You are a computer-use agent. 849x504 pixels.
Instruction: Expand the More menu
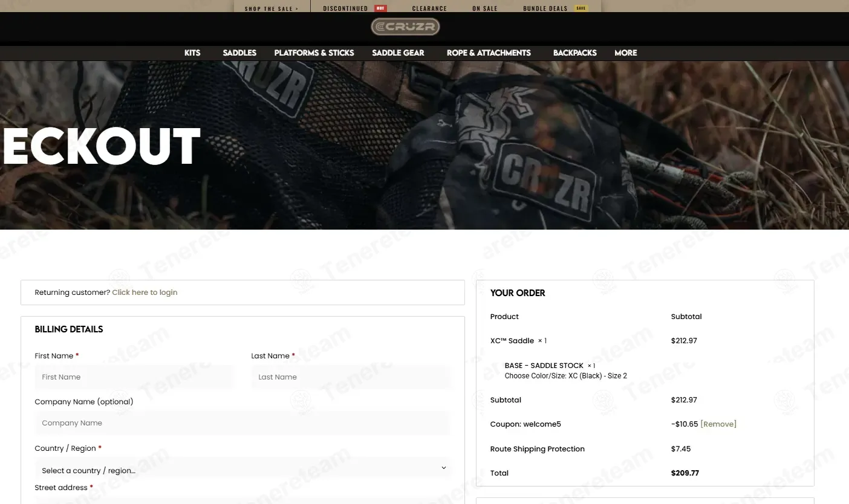pos(625,53)
